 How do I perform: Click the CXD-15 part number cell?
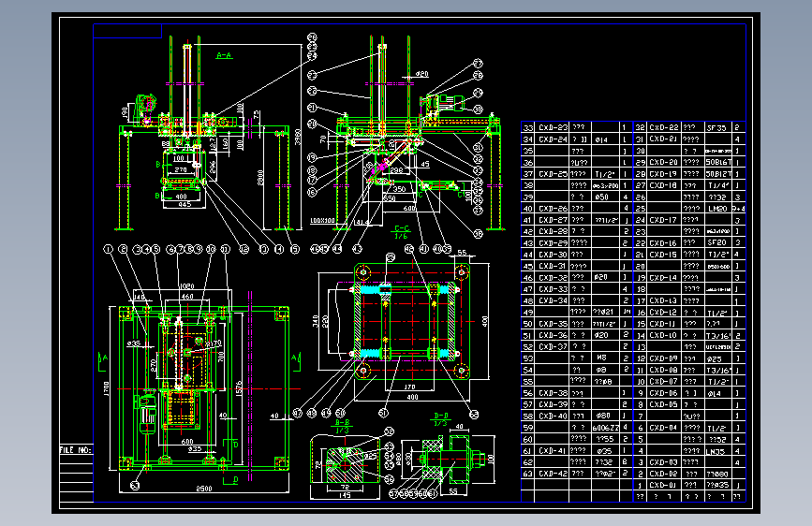664,255
